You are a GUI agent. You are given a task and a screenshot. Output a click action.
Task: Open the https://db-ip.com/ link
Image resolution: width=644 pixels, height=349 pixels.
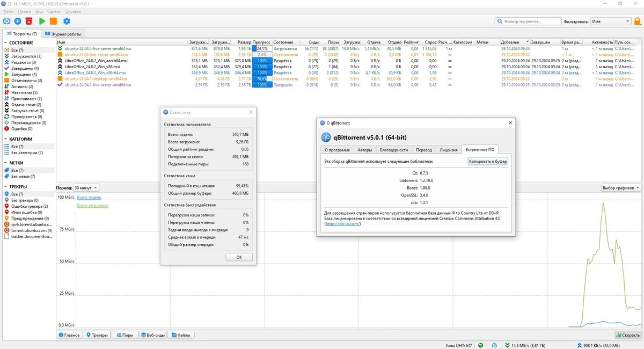pos(342,224)
